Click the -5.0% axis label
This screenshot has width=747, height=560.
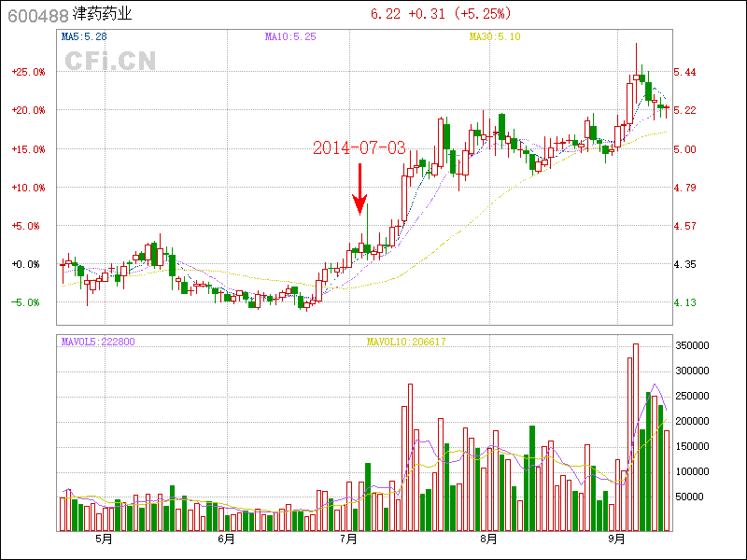click(x=26, y=302)
